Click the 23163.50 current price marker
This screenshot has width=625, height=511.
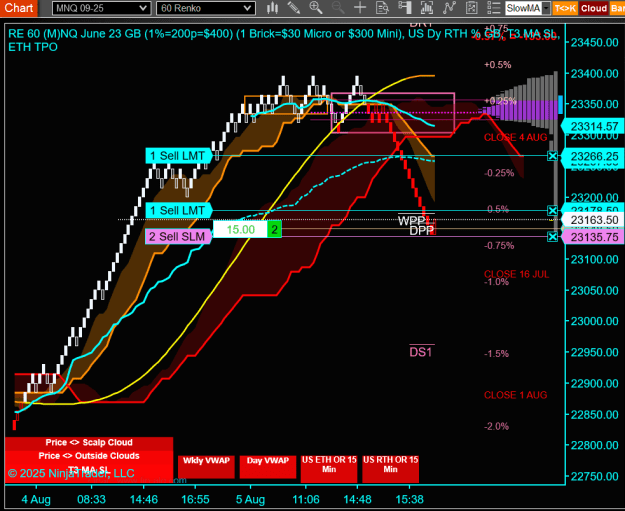click(x=593, y=220)
